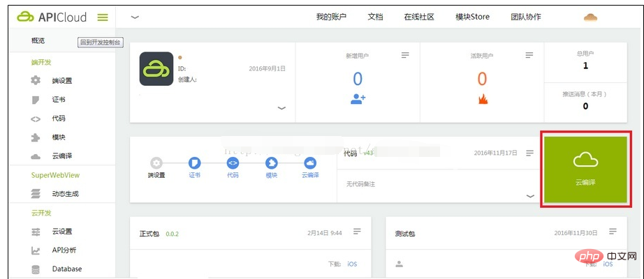Screen dimensions: 644x279
Task: Expand app info card chevron
Action: [281, 108]
